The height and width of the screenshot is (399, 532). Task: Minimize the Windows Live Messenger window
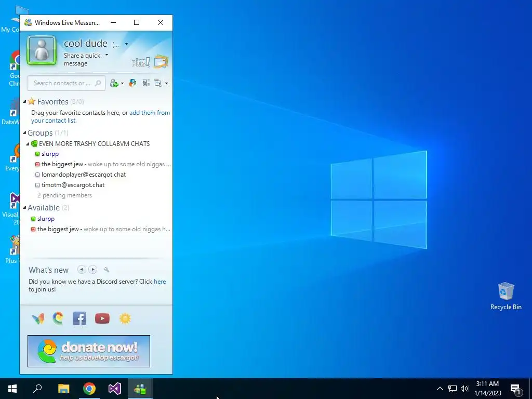pyautogui.click(x=113, y=22)
